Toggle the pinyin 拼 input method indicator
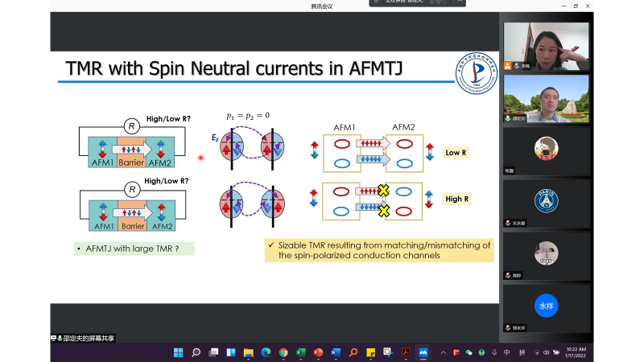This screenshot has width=644, height=362. point(522,352)
